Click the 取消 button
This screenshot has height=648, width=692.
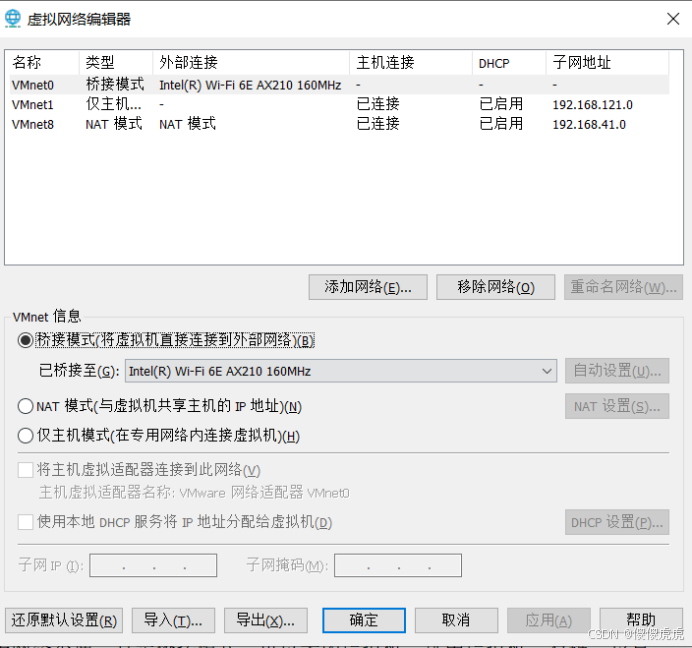point(456,620)
